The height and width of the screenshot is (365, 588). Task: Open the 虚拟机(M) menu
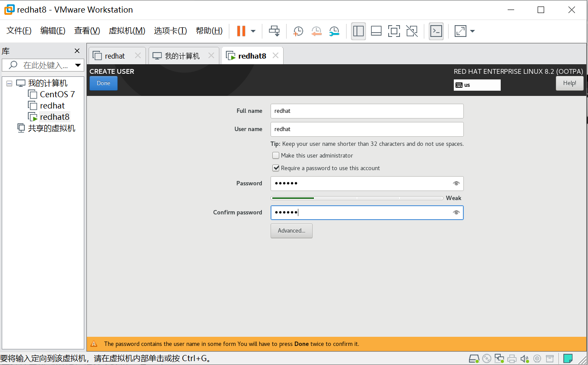[127, 31]
